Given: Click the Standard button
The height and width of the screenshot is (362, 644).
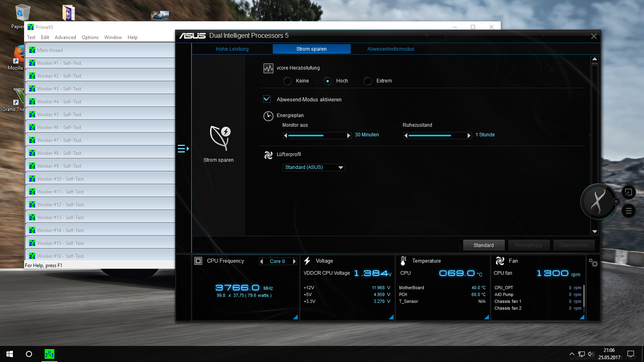Looking at the screenshot, I should click(483, 245).
